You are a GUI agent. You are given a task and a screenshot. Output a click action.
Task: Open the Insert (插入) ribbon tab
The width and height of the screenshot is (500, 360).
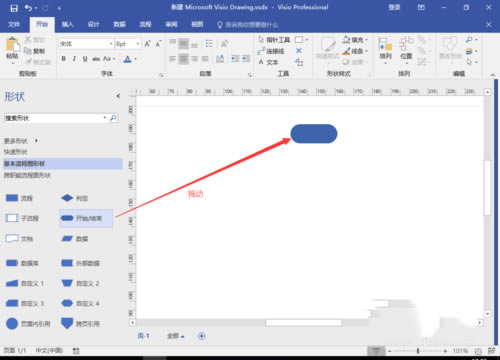(x=67, y=24)
